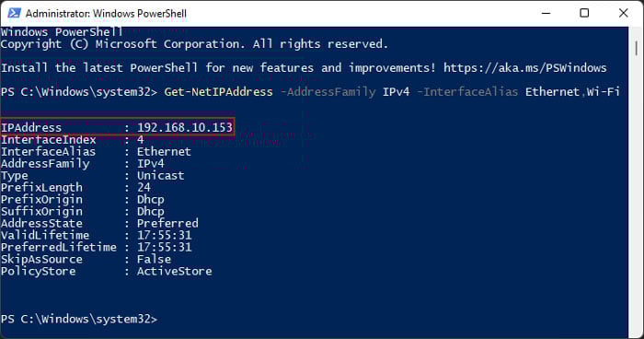Click the highlighted IP address 192.168.10.153
Viewport: 644px width, 339px height.
(184, 127)
